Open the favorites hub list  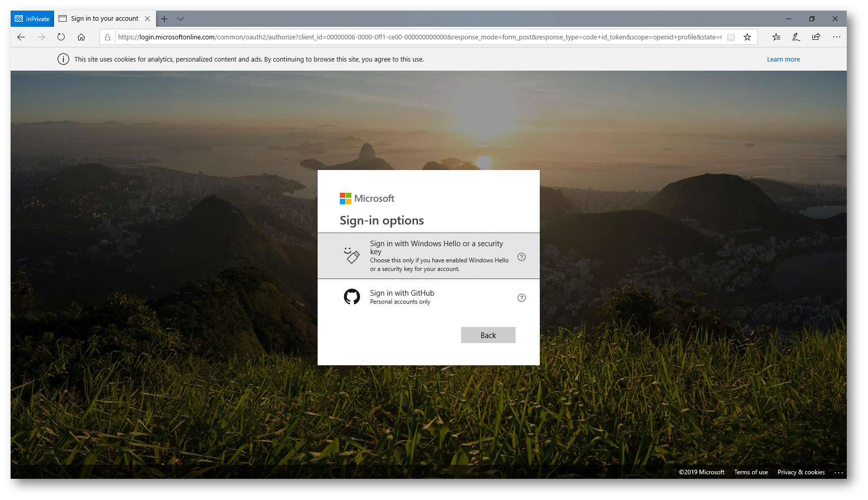(777, 37)
